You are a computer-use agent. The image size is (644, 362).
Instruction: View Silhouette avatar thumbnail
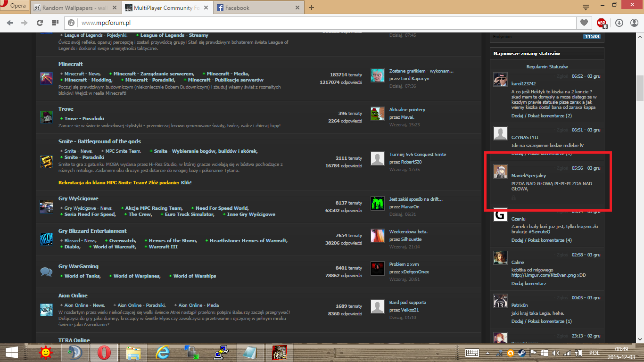(377, 236)
